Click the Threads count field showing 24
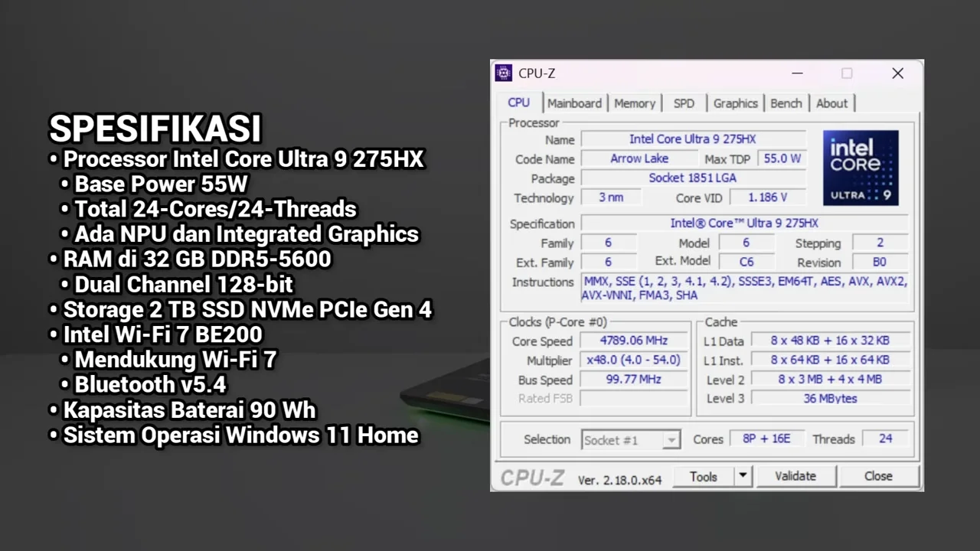The image size is (980, 551). click(885, 439)
